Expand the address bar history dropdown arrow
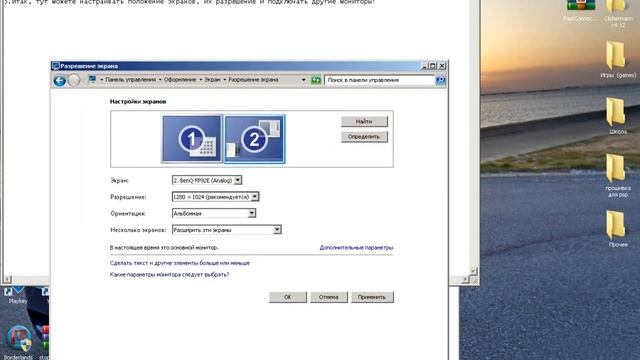The height and width of the screenshot is (360, 640). tap(303, 80)
